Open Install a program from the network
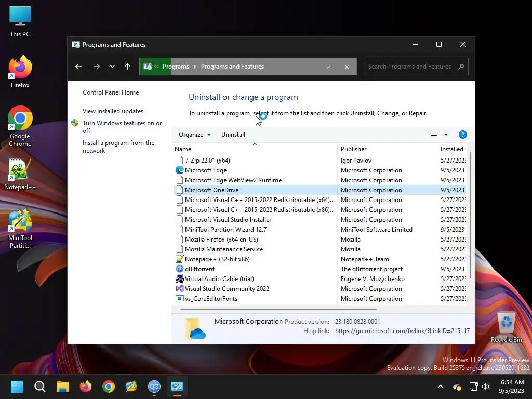 (118, 147)
